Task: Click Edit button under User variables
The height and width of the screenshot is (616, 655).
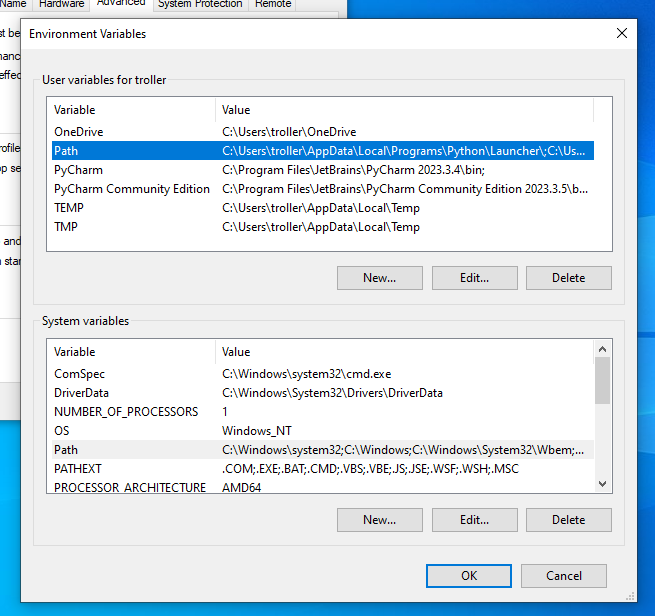Action: click(474, 277)
